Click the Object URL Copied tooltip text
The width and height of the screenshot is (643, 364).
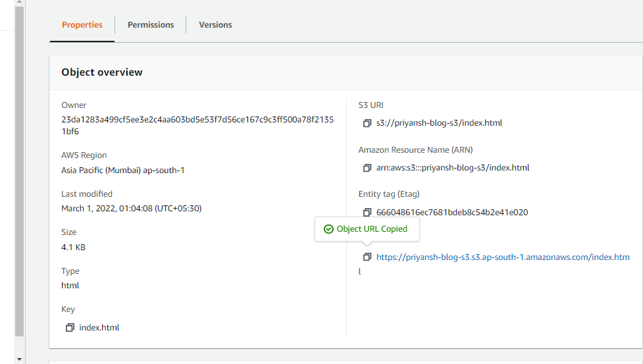pos(372,229)
